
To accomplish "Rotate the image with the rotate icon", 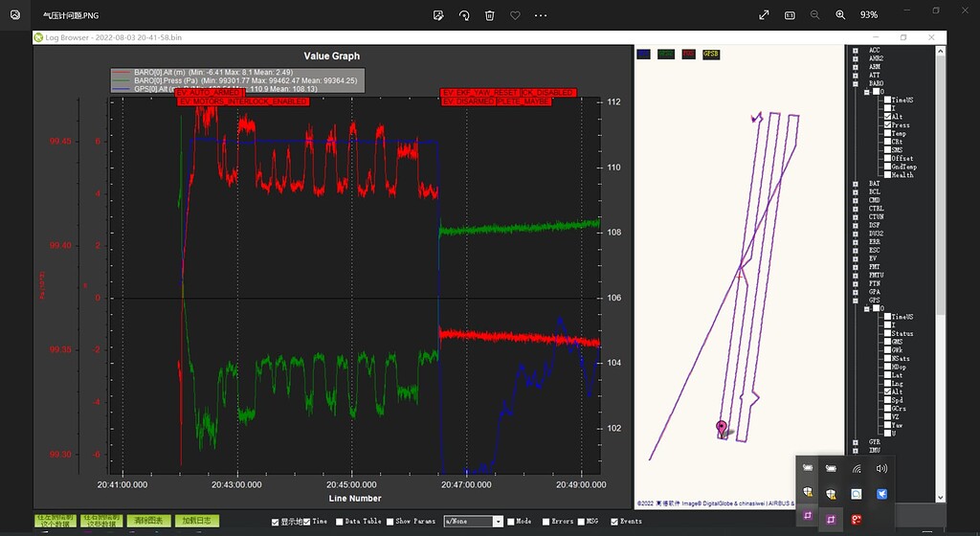I will coord(464,15).
